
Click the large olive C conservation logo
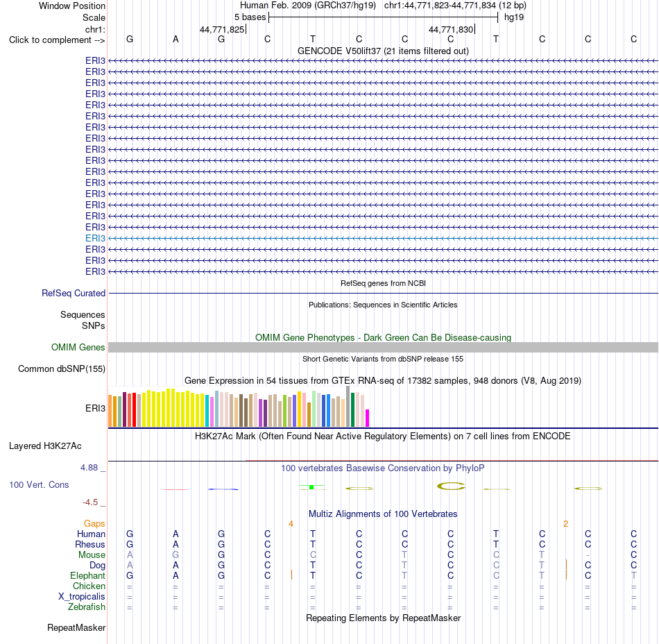[x=451, y=486]
